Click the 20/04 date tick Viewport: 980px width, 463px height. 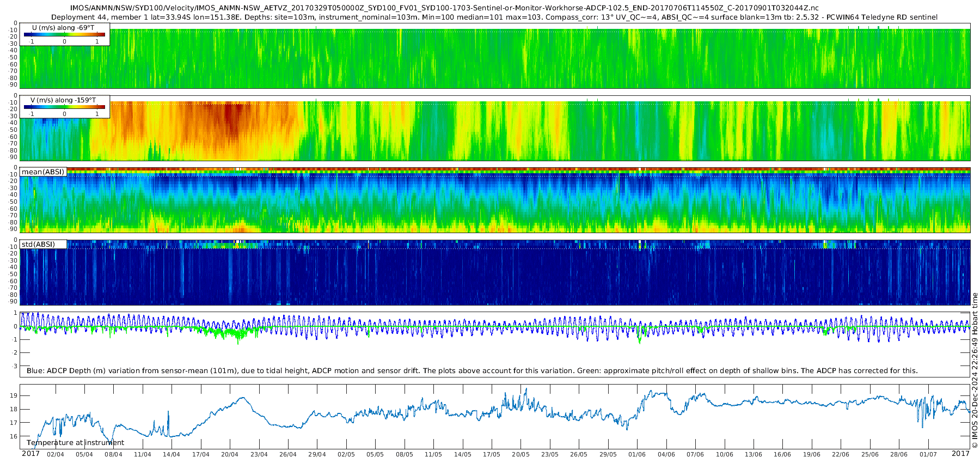(x=229, y=454)
